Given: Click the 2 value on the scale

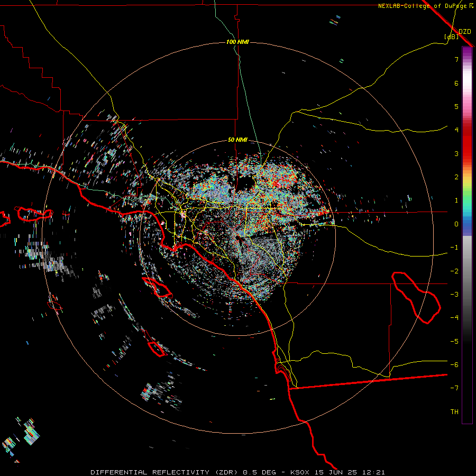Looking at the screenshot, I should [456, 177].
